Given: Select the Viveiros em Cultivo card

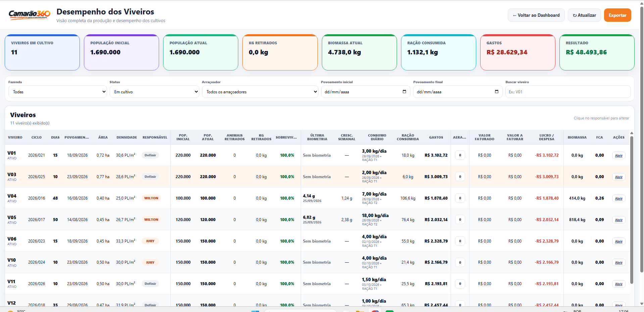Looking at the screenshot, I should (x=42, y=52).
